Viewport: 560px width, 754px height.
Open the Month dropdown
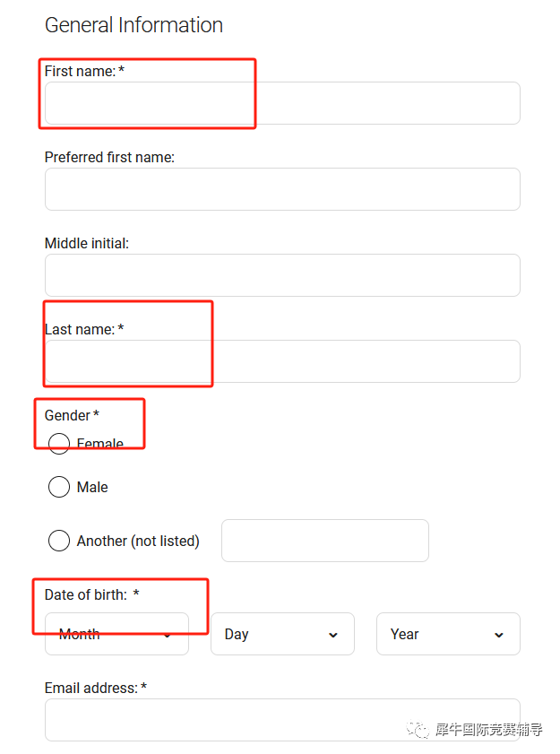click(x=116, y=634)
